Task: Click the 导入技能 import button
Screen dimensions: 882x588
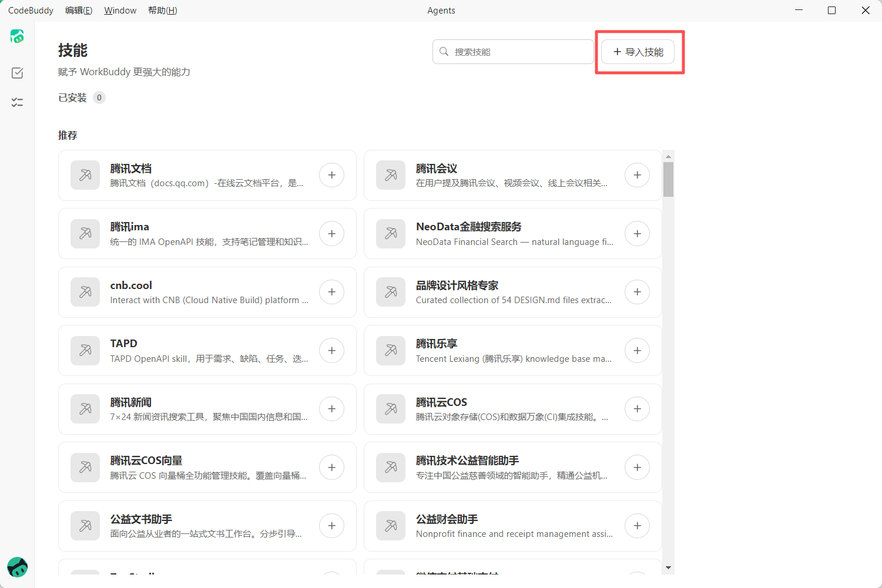Action: 638,52
